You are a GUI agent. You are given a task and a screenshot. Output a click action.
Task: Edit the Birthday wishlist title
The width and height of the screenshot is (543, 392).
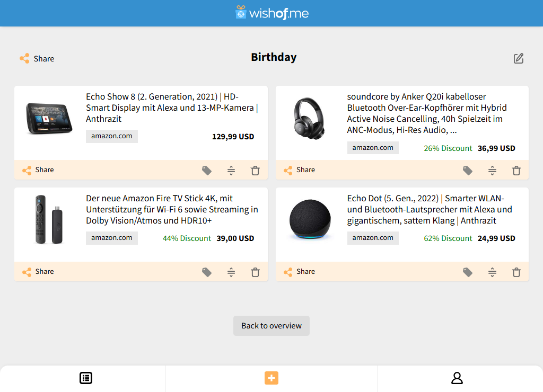pos(519,58)
